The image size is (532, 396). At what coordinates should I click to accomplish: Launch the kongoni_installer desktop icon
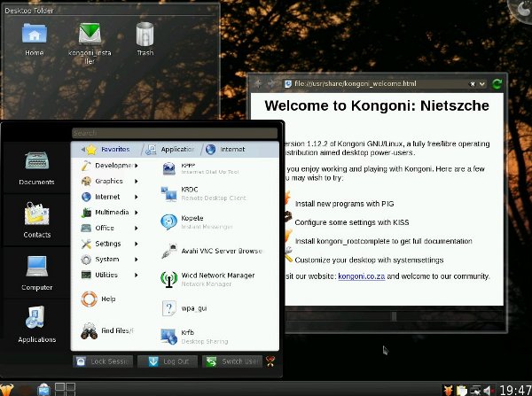(90, 43)
